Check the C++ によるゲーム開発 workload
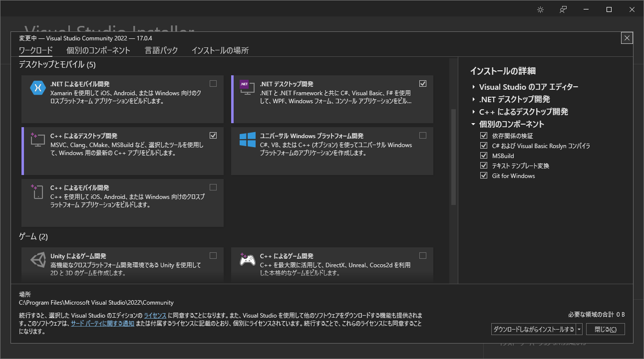644x359 pixels. tap(423, 256)
